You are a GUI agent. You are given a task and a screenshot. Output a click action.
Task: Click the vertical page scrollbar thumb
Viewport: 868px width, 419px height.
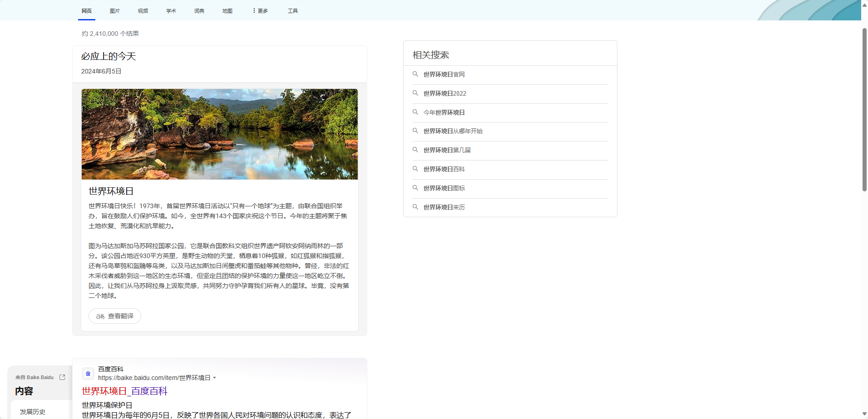[864, 109]
